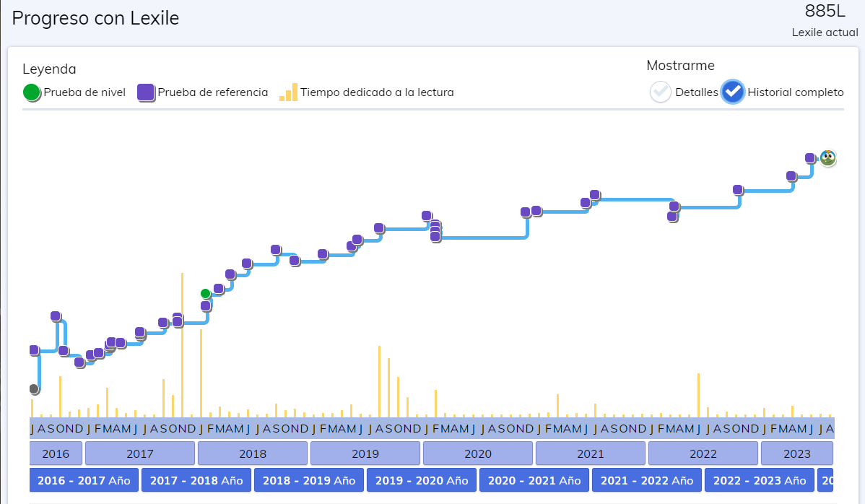865x504 pixels.
Task: Open the 2018 - 2019 Año school year
Action: (x=309, y=479)
